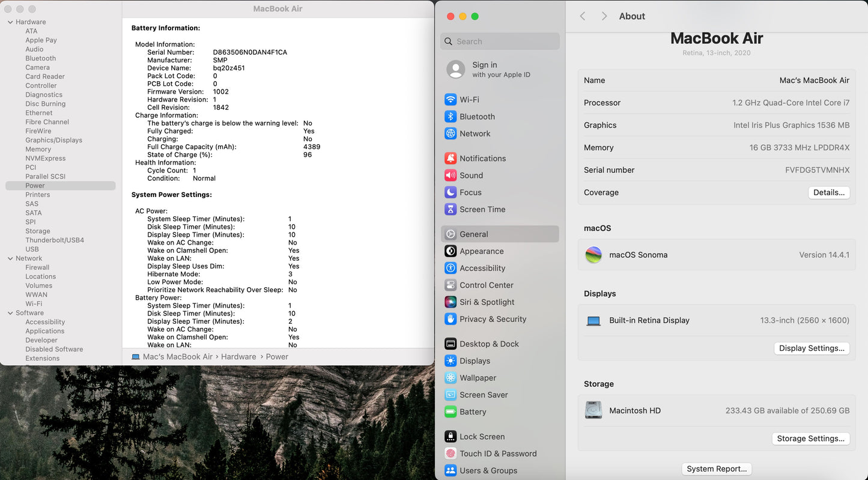
Task: Open Sound settings from sidebar icon
Action: pyautogui.click(x=450, y=175)
